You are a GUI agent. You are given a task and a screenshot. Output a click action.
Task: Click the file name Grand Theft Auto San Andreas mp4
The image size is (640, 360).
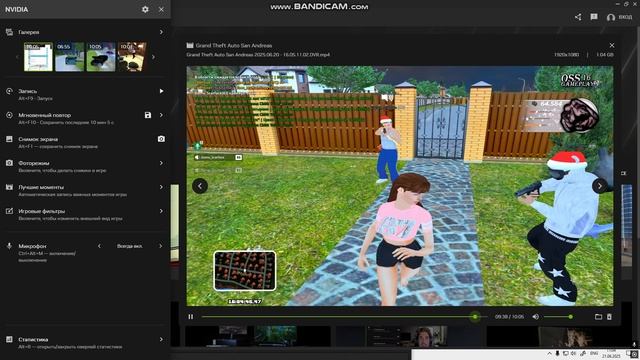click(258, 55)
